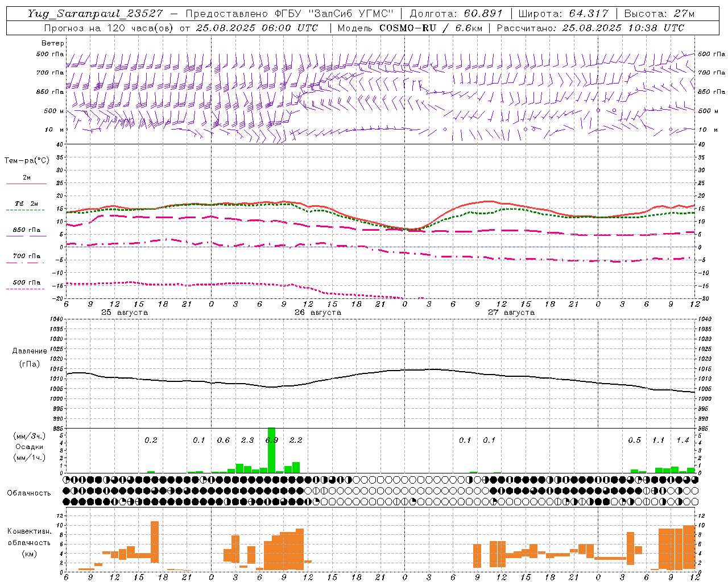The height and width of the screenshot is (582, 728).
Task: Click the start time 25.08.2025 06:00 UTC
Action: [x=257, y=28]
